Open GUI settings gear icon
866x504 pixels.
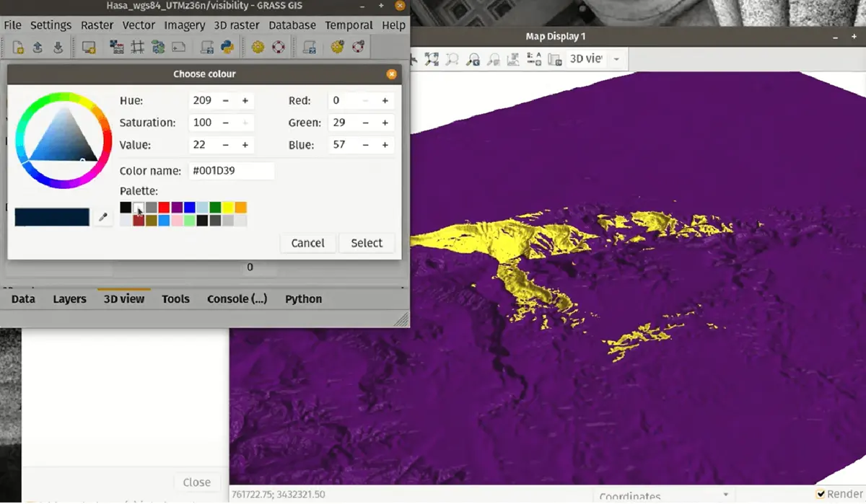[x=258, y=48]
